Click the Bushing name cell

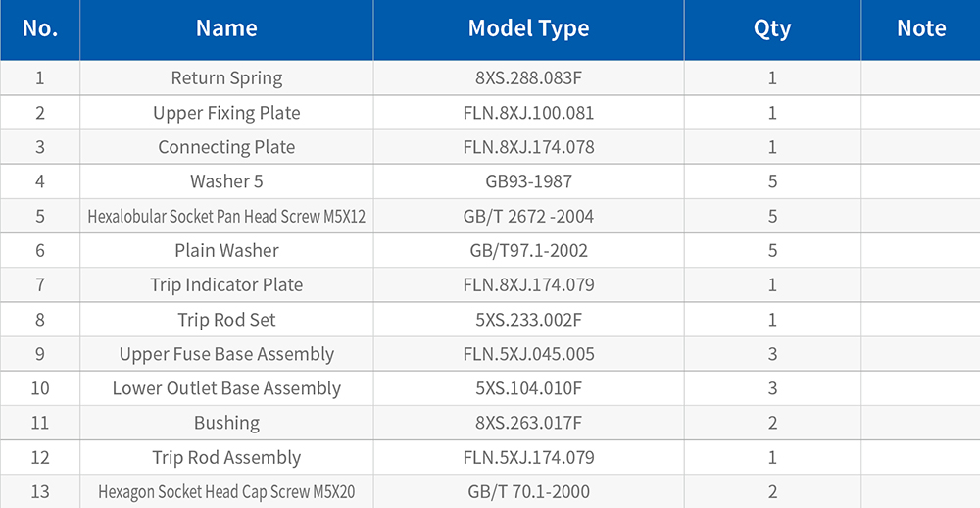click(226, 423)
